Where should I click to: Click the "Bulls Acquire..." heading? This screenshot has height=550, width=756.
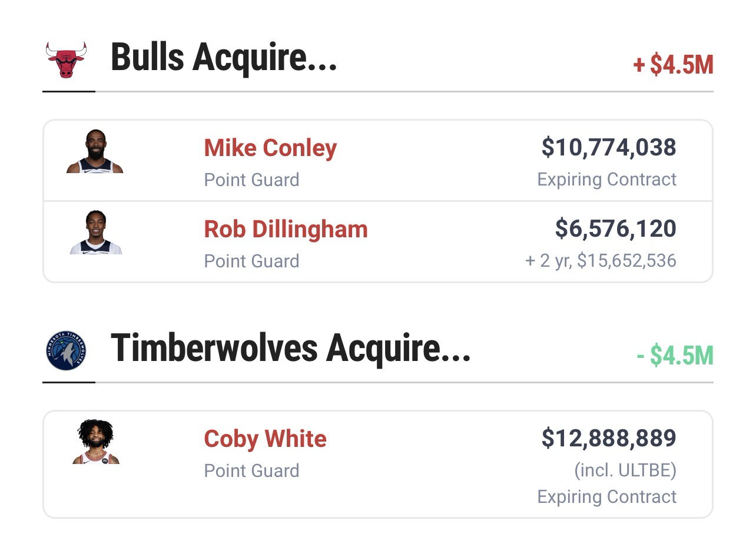pos(224,58)
